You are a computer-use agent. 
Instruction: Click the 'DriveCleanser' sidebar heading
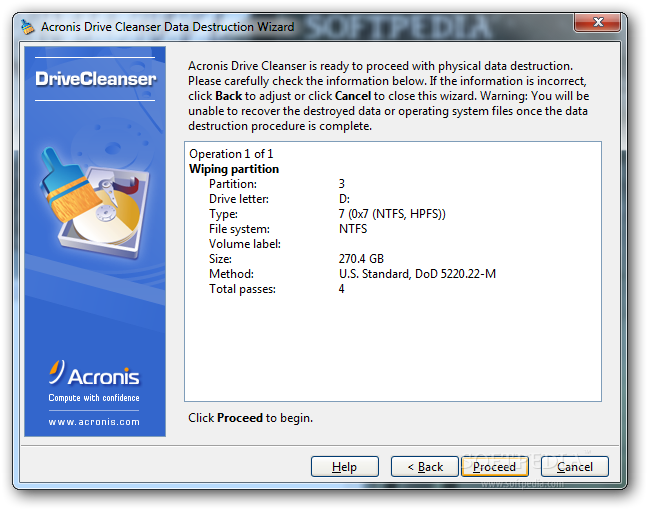point(95,79)
